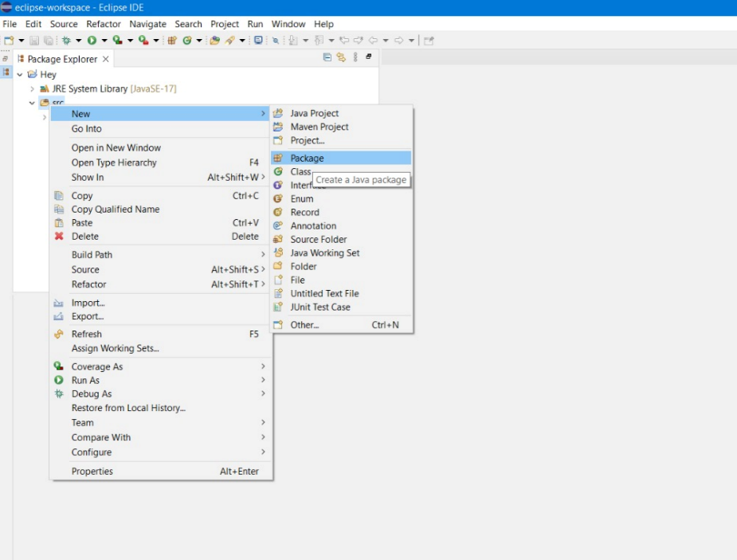Click Go Into in context menu
This screenshot has height=560, width=737.
click(160, 129)
